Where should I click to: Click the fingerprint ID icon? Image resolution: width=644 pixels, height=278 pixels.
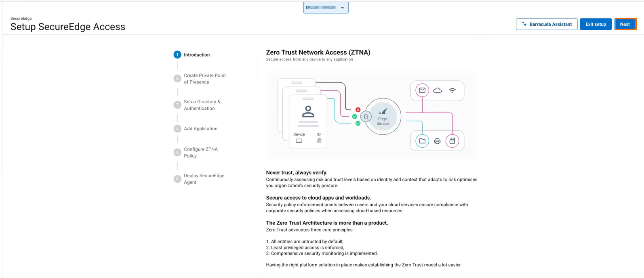[319, 141]
